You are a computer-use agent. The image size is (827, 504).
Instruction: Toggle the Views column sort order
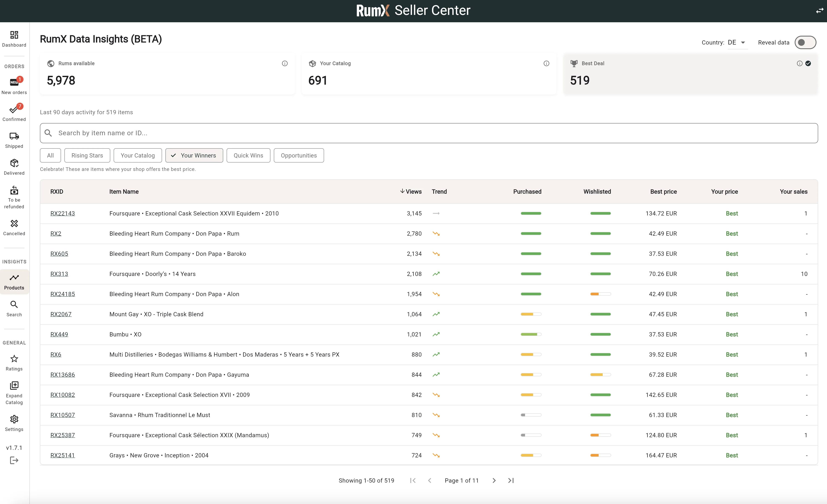point(411,191)
